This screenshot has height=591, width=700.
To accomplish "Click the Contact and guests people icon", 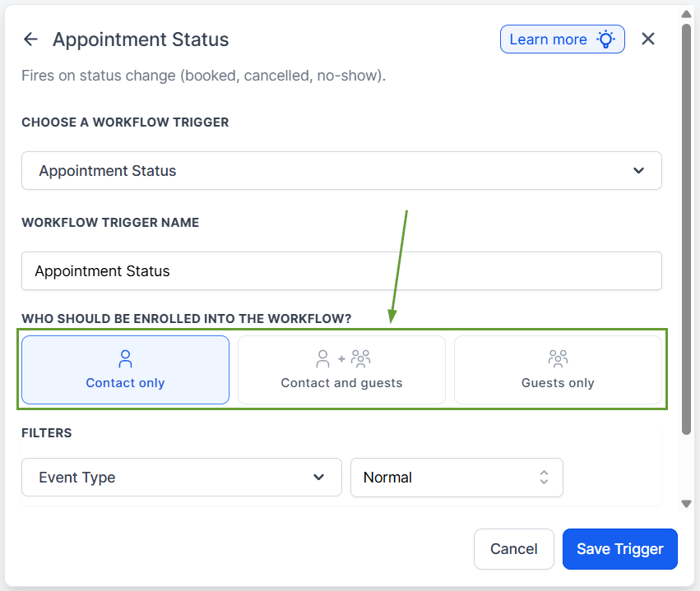I will coord(342,358).
